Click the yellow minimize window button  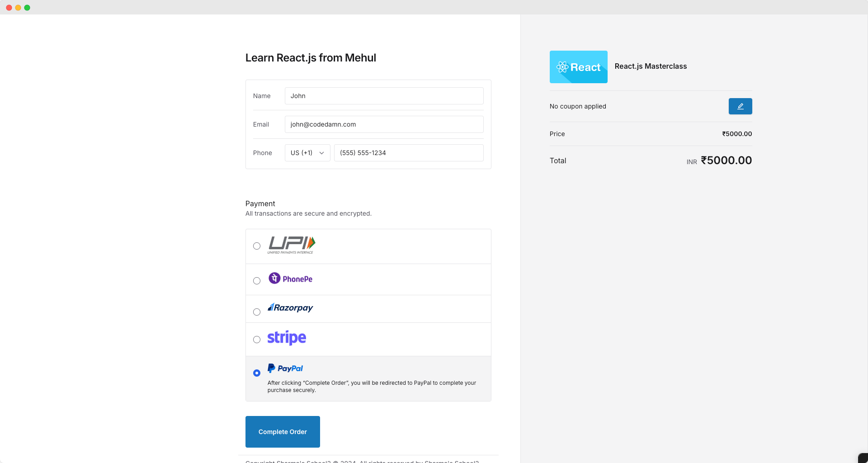pyautogui.click(x=18, y=8)
